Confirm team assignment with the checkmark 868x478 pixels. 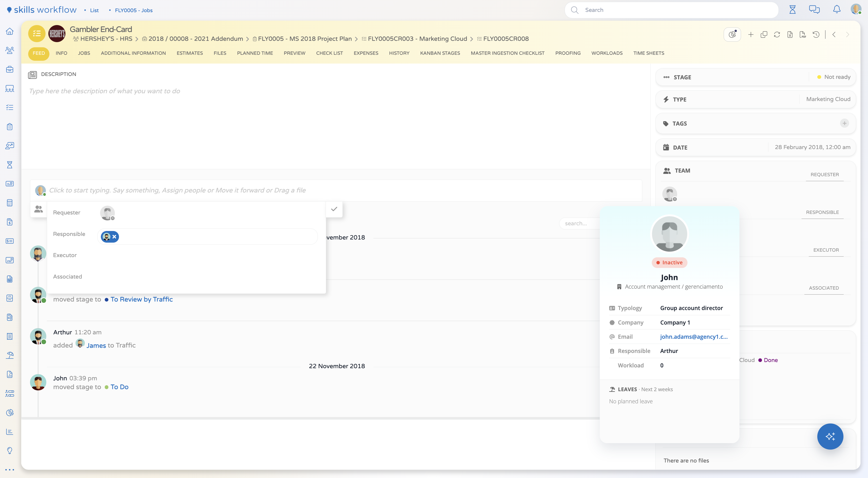click(x=334, y=209)
